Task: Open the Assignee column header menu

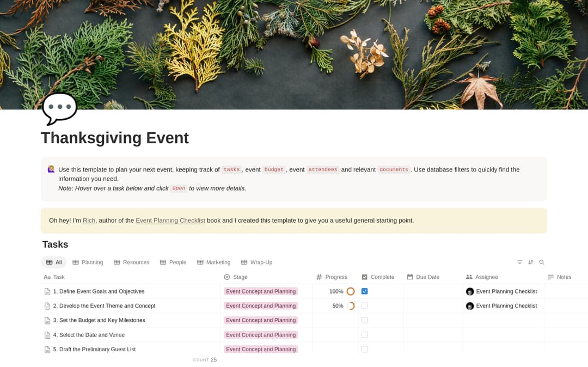Action: click(x=482, y=277)
